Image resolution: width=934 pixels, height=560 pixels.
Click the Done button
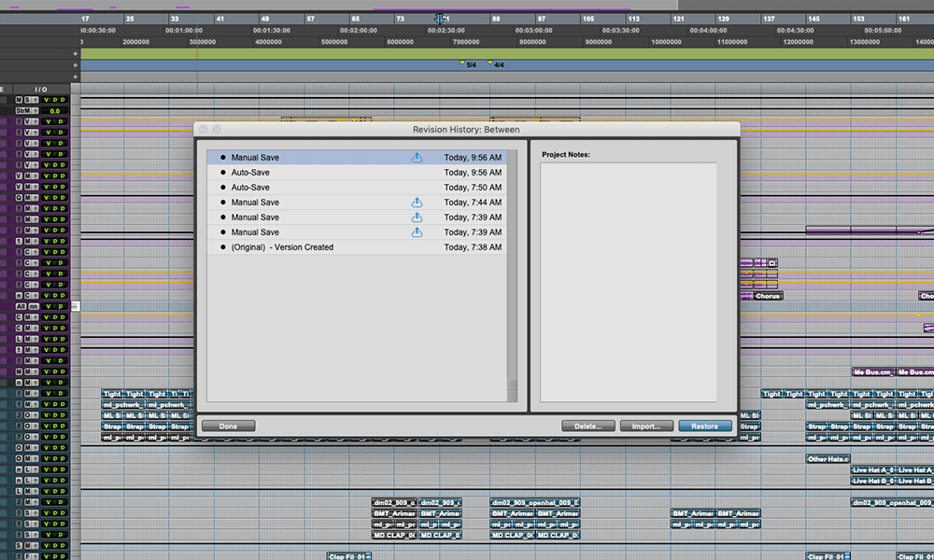pos(228,427)
